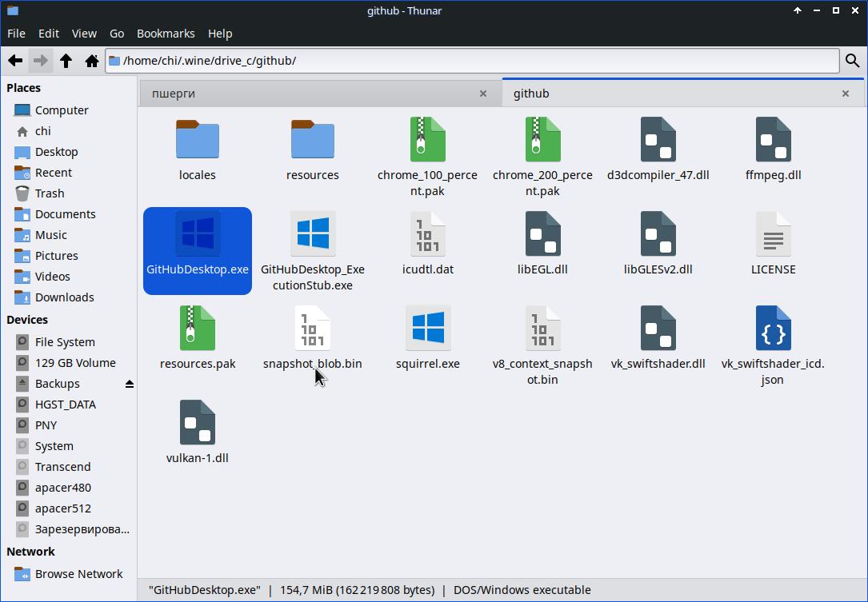The width and height of the screenshot is (868, 602).
Task: Open apacer512 device
Action: (x=62, y=508)
